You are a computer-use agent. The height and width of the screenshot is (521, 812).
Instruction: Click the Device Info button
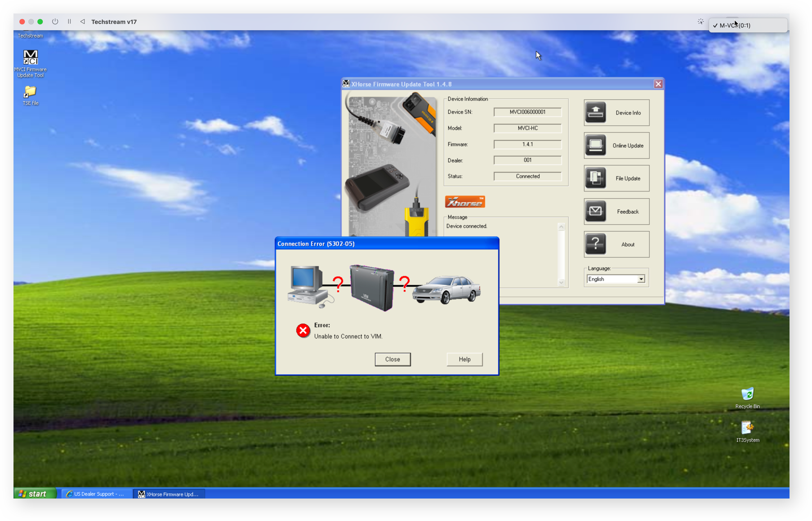tap(616, 112)
